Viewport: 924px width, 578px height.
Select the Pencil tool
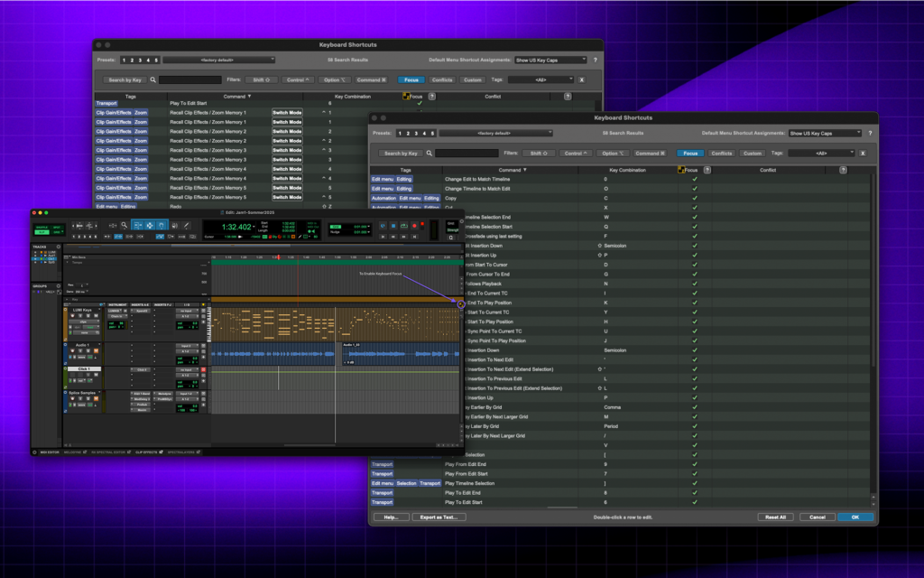[x=187, y=226]
